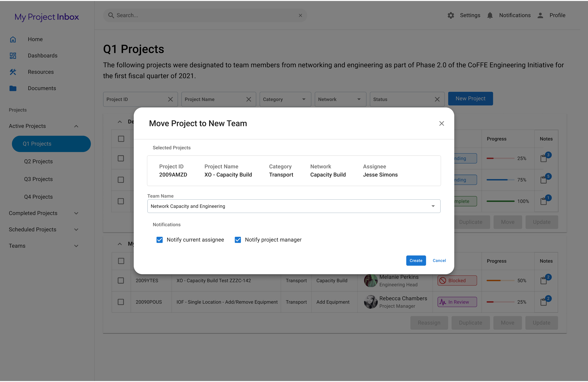
Task: Click the Notifications bell icon
Action: point(490,15)
